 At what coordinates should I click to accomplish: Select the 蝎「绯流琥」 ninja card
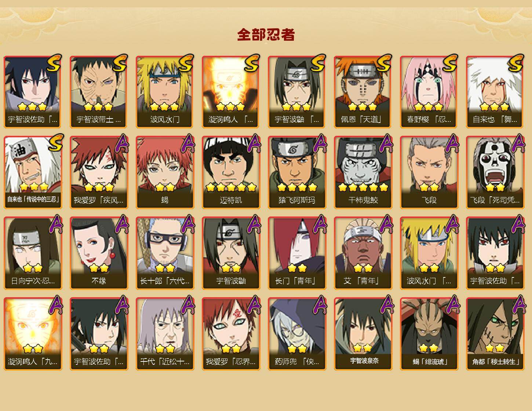coord(429,334)
